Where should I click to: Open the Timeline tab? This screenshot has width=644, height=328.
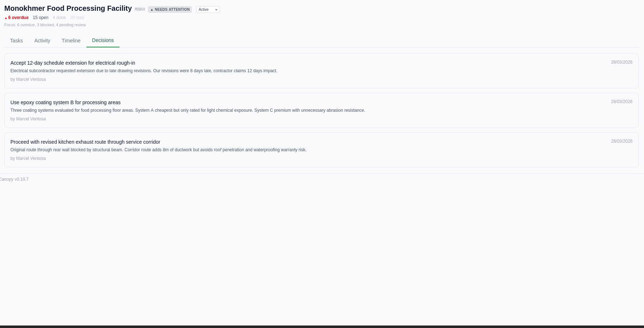pyautogui.click(x=71, y=41)
